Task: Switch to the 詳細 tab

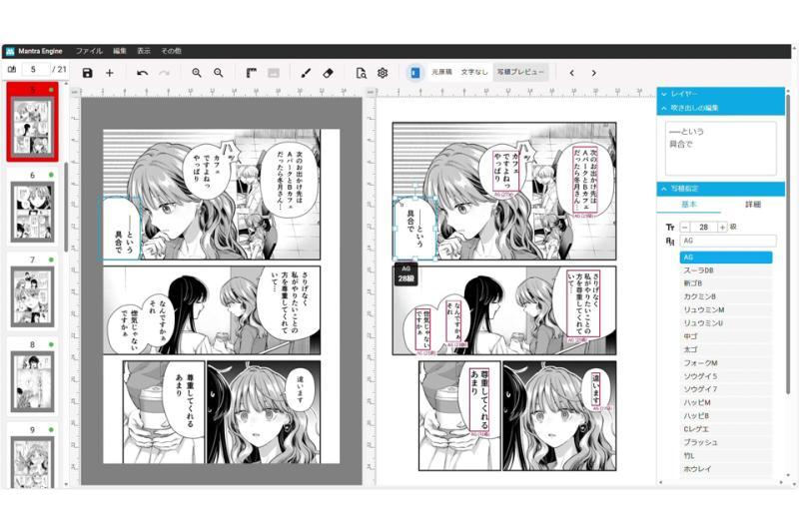Action: click(x=753, y=205)
